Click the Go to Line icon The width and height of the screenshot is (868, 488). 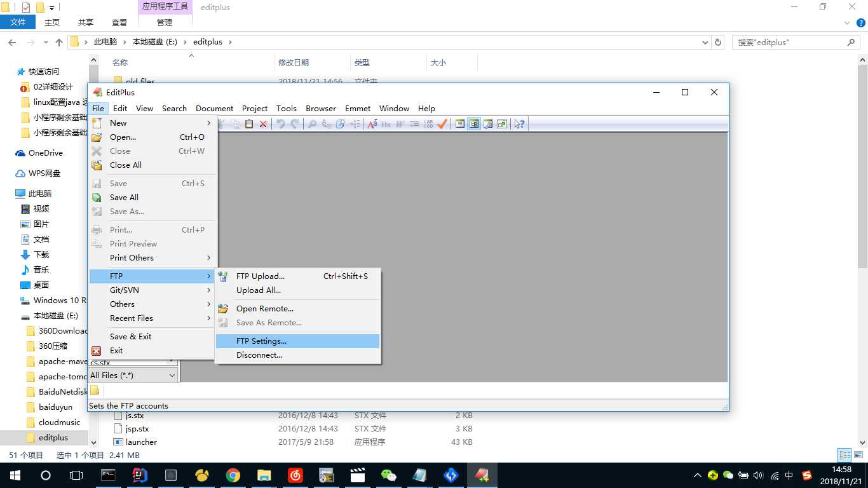click(x=355, y=124)
